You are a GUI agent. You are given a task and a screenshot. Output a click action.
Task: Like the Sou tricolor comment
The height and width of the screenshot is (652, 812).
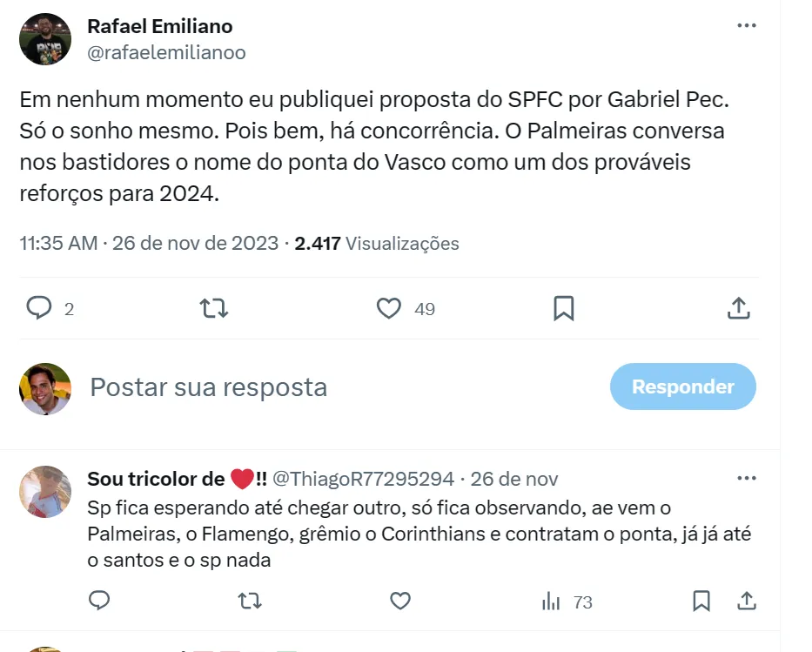point(400,601)
